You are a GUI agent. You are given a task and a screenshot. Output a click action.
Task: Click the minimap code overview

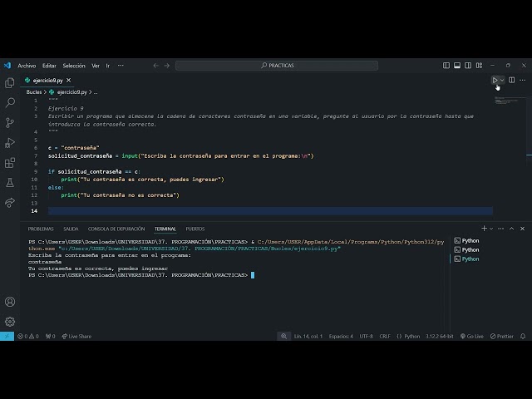point(508,101)
